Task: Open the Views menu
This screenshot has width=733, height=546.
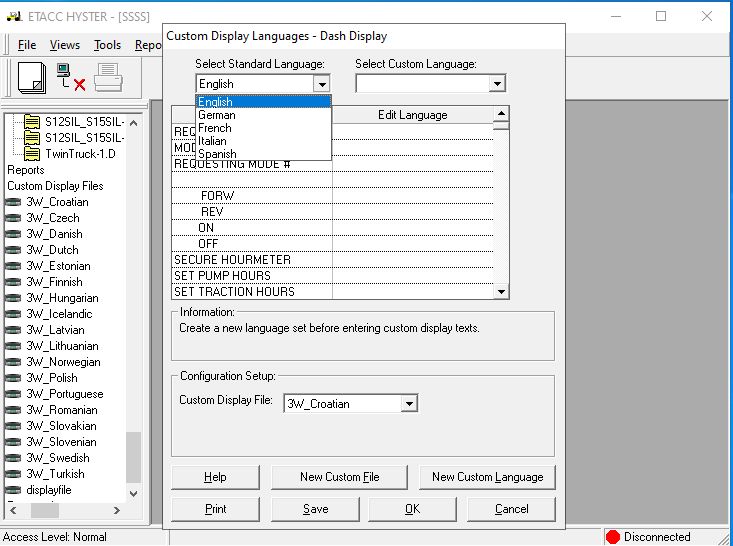Action: click(65, 45)
